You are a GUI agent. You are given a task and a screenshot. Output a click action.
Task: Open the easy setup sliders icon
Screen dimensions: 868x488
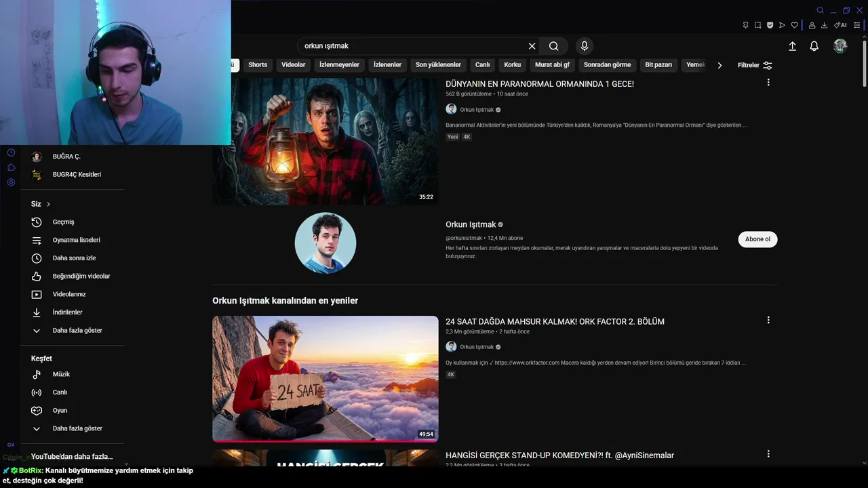(x=857, y=25)
